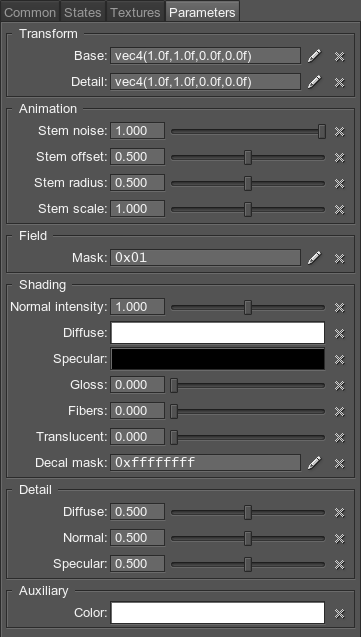Open the Shading Specular black color swatch
The width and height of the screenshot is (361, 637).
pyautogui.click(x=218, y=359)
